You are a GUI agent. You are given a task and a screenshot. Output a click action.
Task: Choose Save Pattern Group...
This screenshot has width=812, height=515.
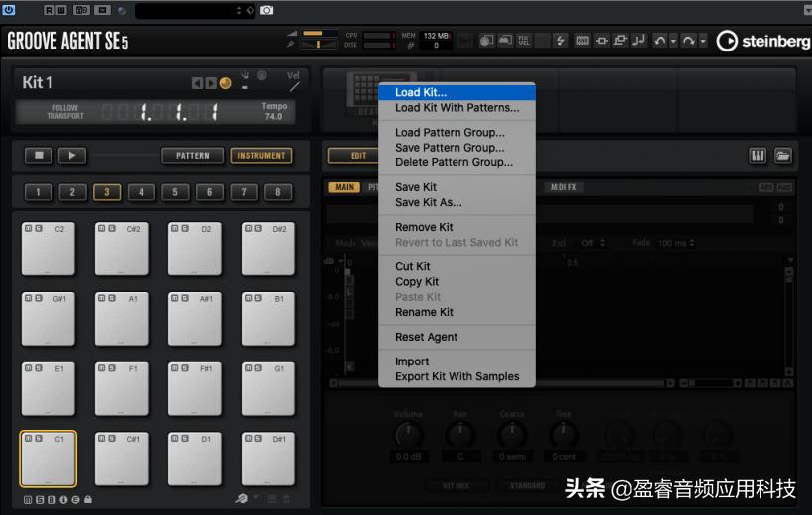(457, 148)
